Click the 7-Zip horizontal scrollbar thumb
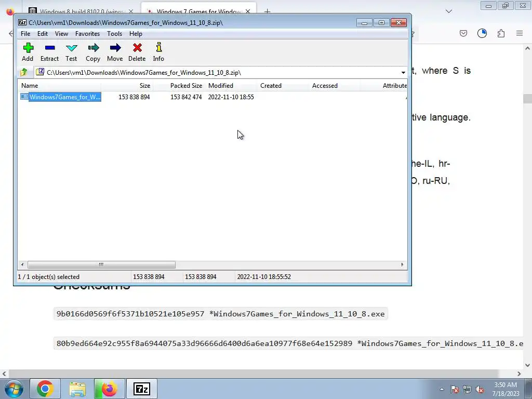Viewport: 532px width, 399px height. (x=101, y=264)
